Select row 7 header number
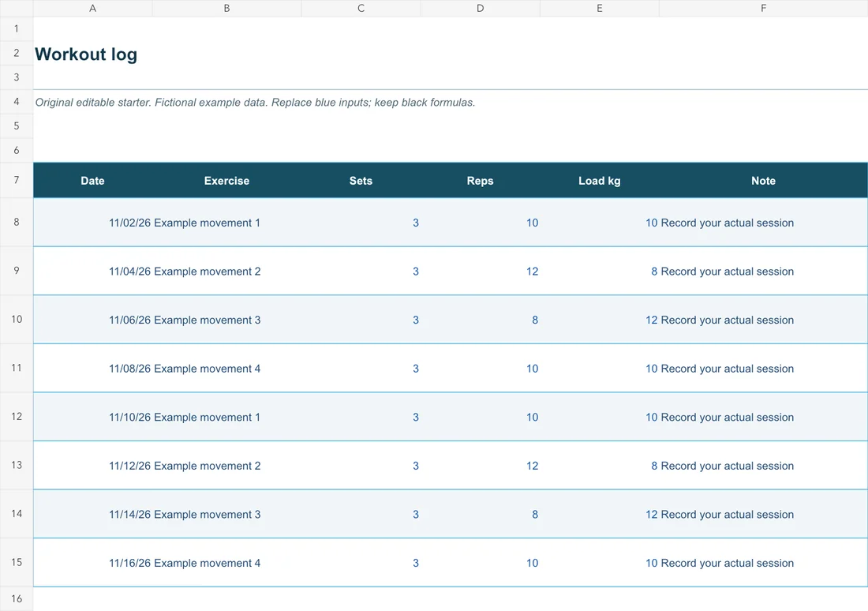 (17, 180)
